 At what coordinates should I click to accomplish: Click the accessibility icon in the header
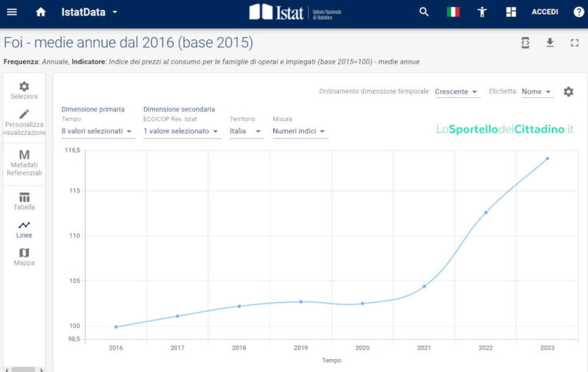tap(482, 11)
